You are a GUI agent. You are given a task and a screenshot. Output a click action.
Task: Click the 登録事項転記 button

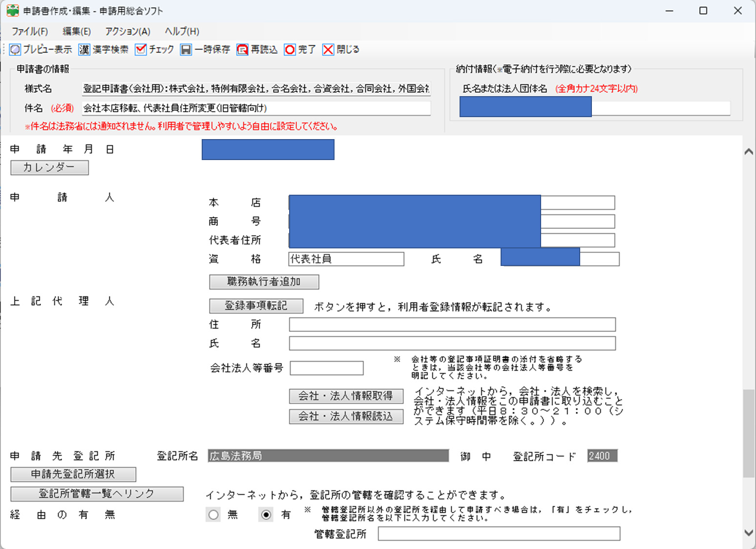(256, 306)
